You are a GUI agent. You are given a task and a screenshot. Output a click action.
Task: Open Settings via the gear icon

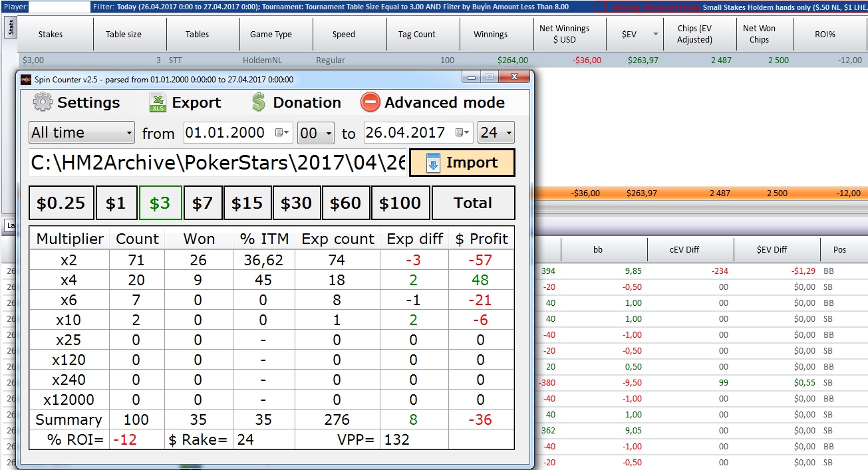coord(43,102)
